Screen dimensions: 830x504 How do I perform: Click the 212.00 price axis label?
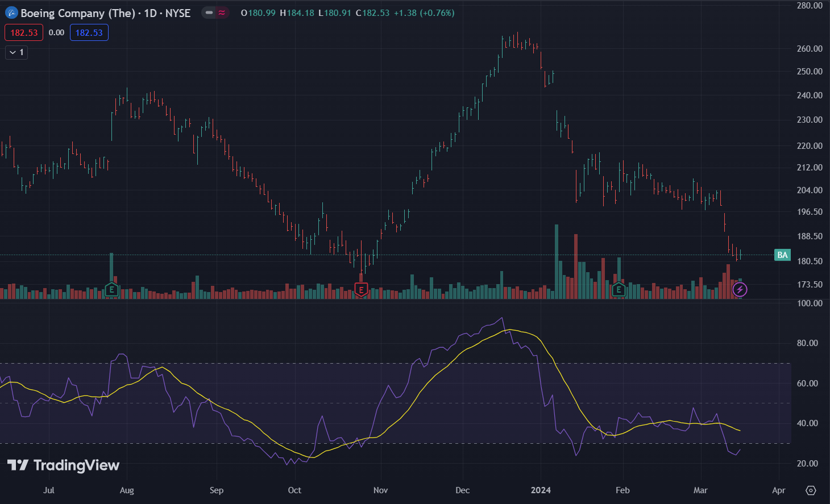(x=810, y=168)
